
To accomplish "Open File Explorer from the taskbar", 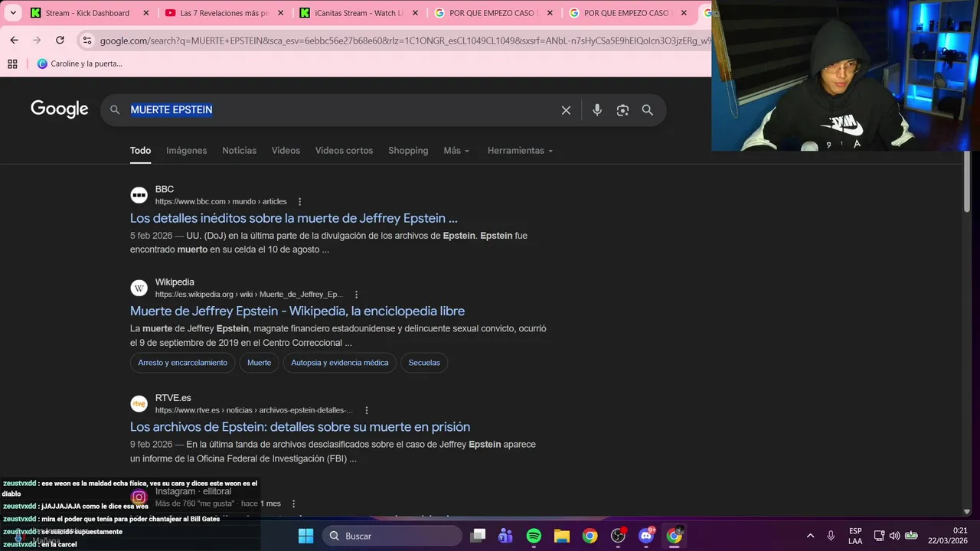I will 562,536.
